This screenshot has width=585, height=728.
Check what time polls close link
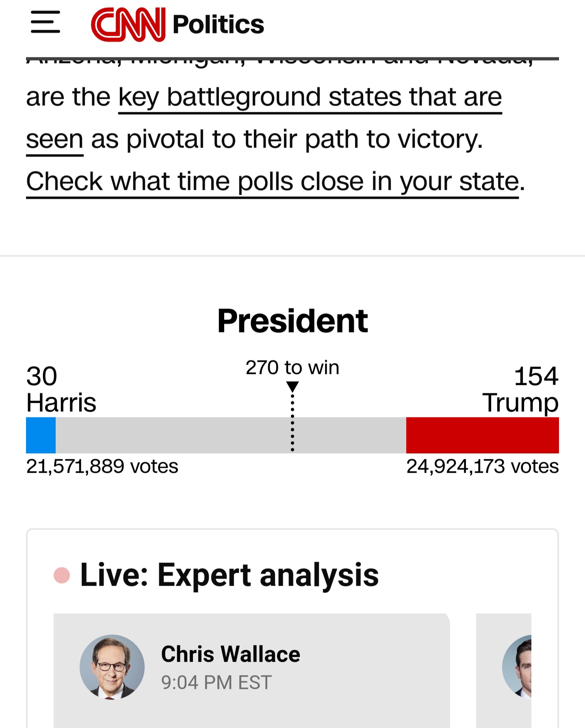tap(273, 182)
